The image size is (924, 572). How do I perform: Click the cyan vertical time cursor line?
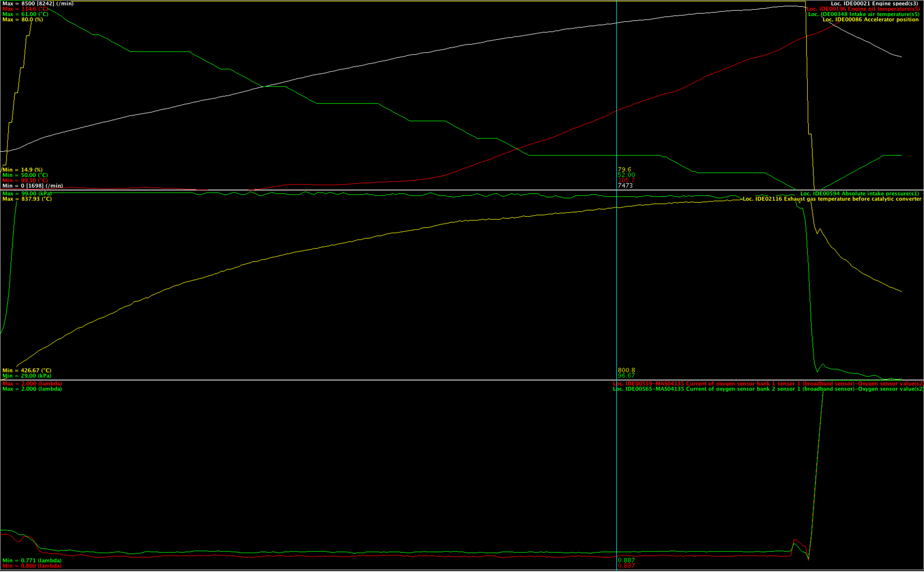point(617,284)
